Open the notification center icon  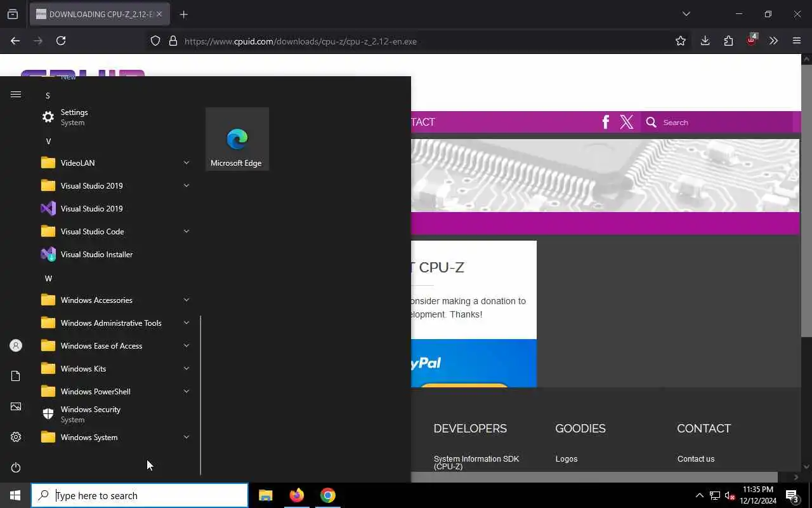click(x=792, y=495)
